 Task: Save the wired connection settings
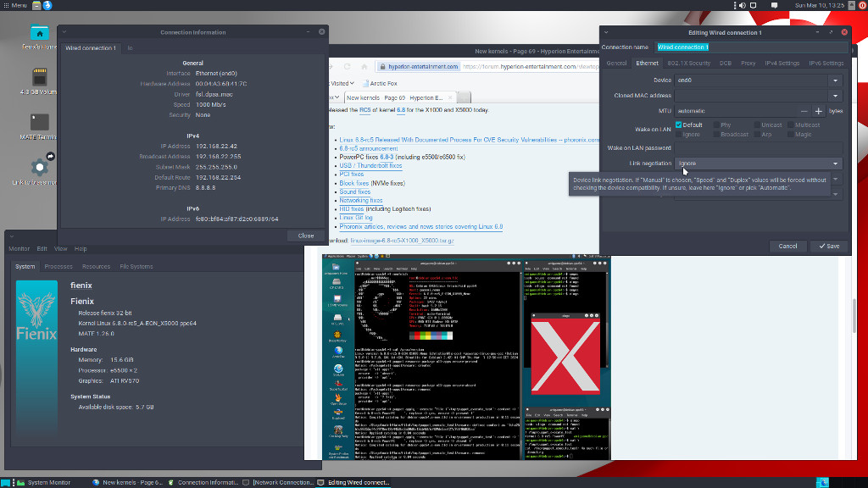tap(829, 247)
